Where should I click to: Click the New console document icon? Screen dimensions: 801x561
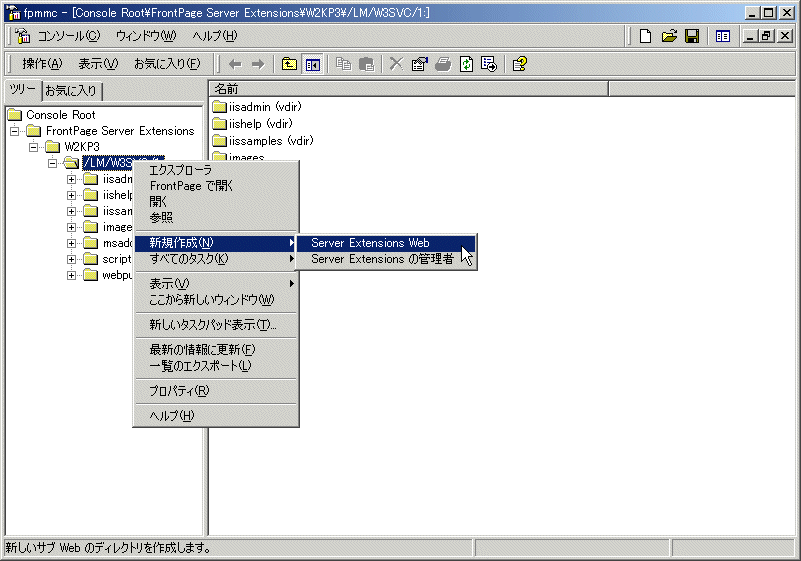pos(645,36)
